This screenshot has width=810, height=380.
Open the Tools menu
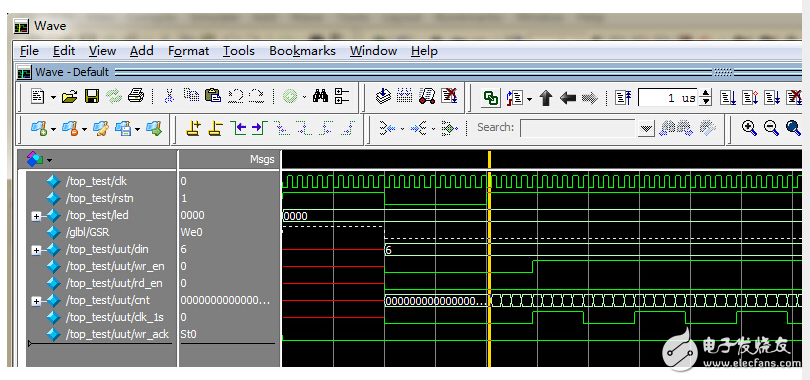[239, 51]
